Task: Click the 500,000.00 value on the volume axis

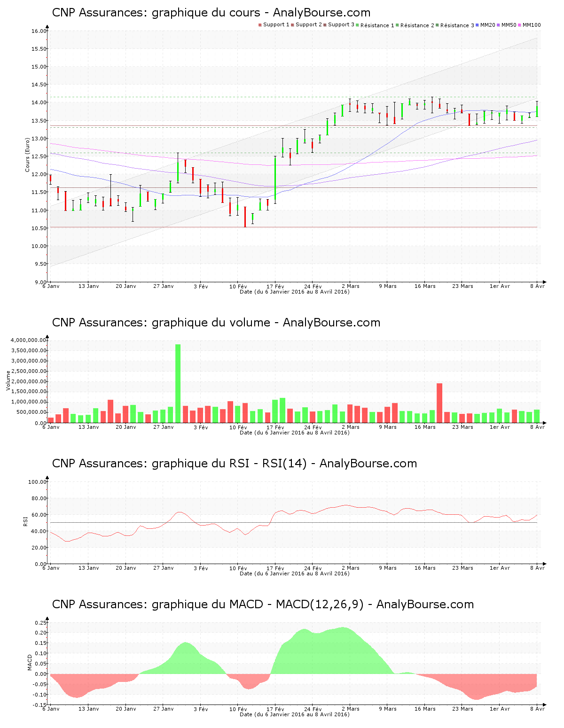Action: coord(31,412)
